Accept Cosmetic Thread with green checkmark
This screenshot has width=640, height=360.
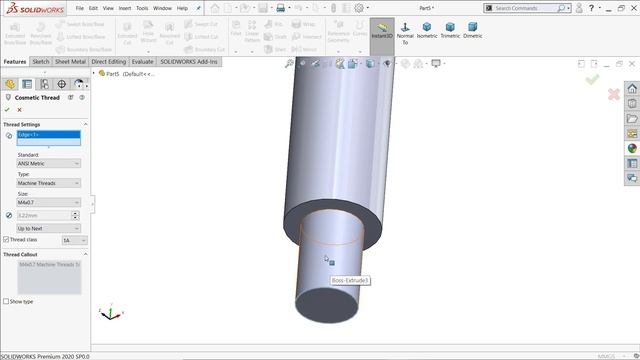click(7, 110)
